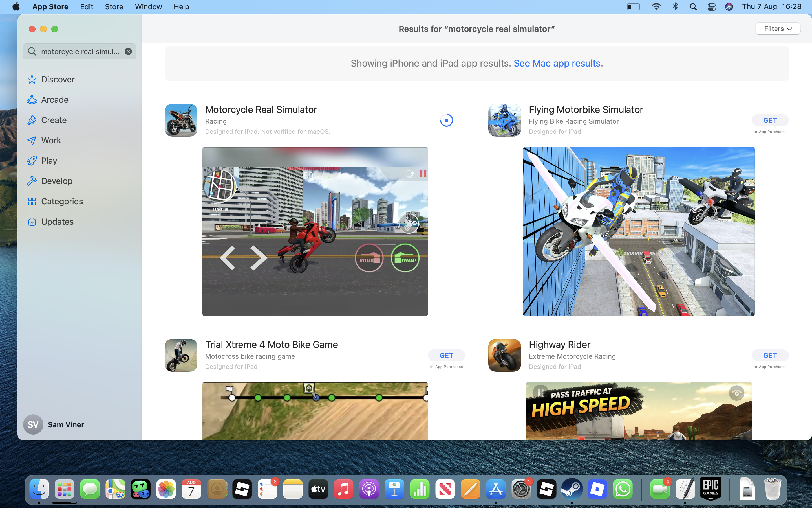
Task: Open the Motorcycle Real Simulator title link
Action: tap(261, 110)
